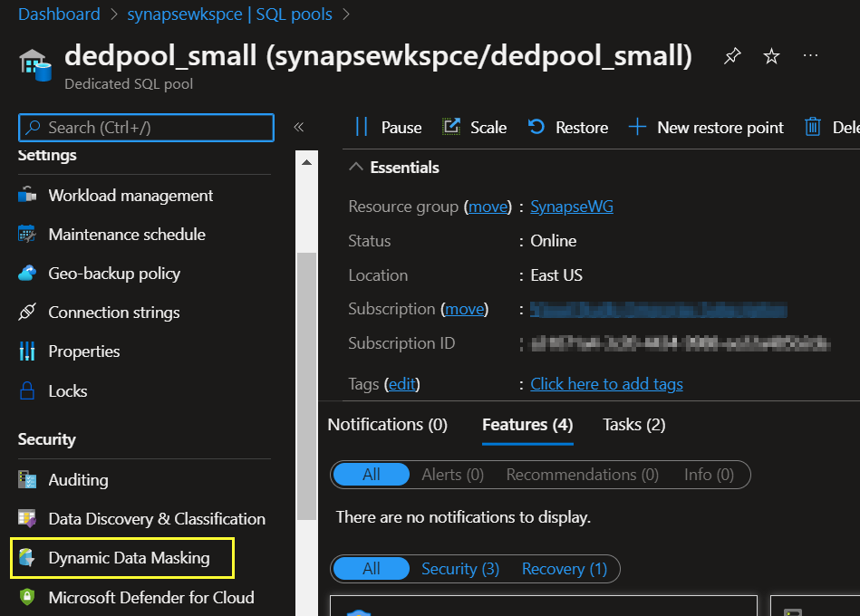This screenshot has width=860, height=616.
Task: Collapse the Essentials section
Action: 356,167
